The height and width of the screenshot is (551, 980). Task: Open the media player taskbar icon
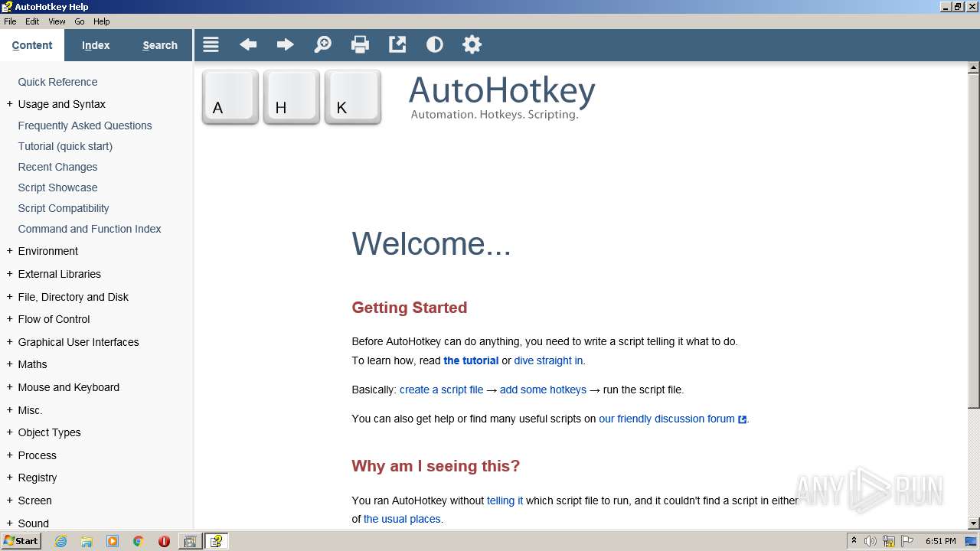point(113,541)
